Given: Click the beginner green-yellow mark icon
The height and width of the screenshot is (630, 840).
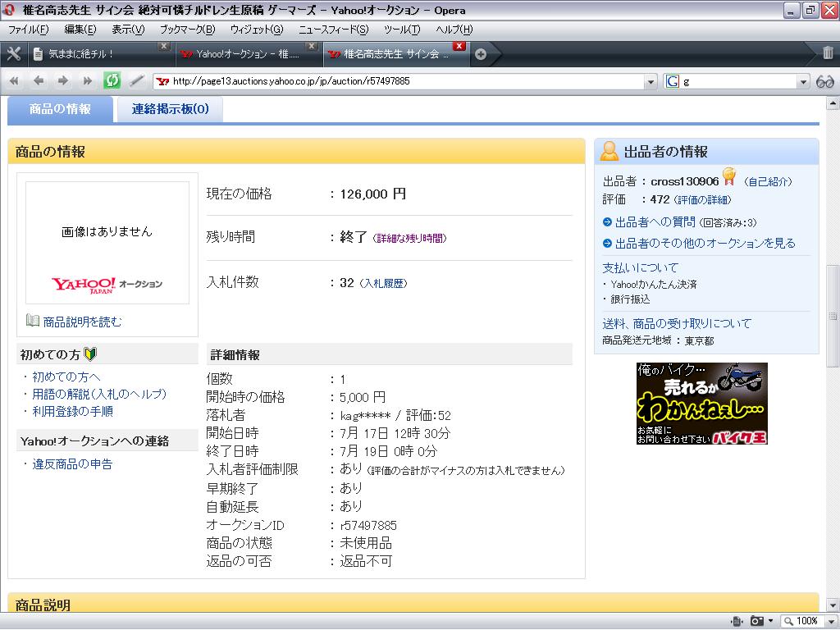Looking at the screenshot, I should click(90, 354).
